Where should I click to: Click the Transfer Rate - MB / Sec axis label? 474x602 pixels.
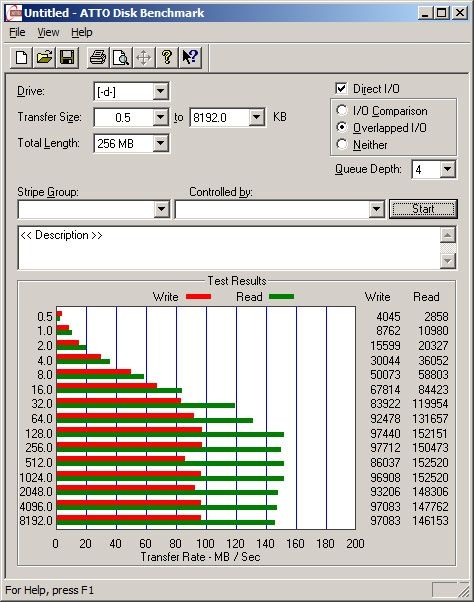[200, 557]
